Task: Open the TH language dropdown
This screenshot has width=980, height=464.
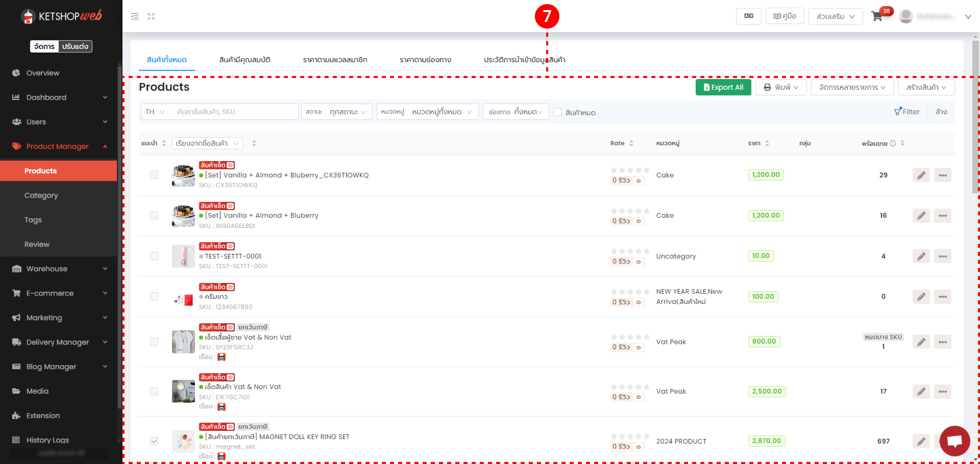Action: click(x=155, y=112)
